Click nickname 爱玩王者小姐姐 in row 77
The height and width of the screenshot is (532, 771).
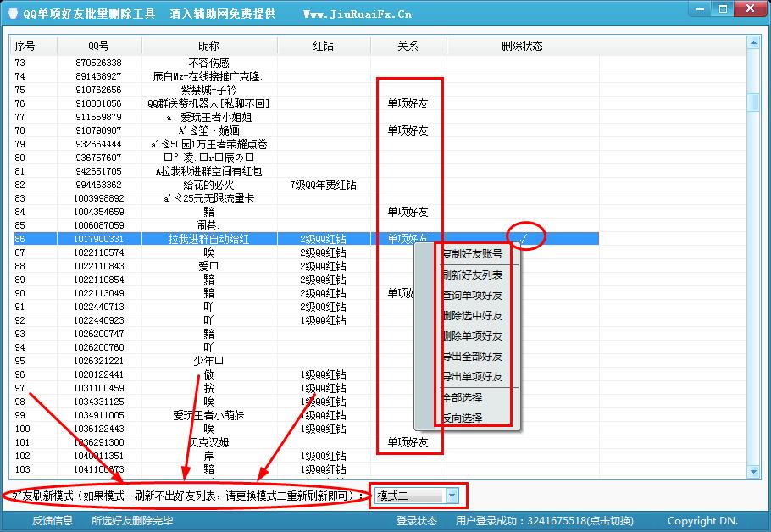click(x=209, y=117)
